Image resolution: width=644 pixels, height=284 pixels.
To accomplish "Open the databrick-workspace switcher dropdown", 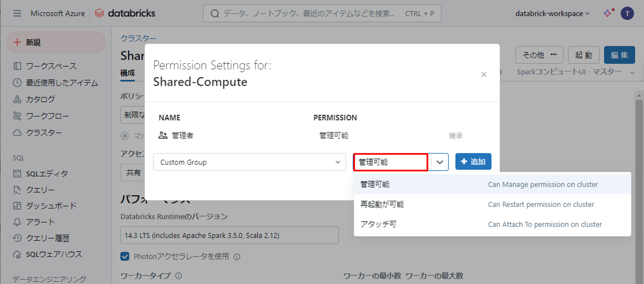I will click(x=552, y=13).
